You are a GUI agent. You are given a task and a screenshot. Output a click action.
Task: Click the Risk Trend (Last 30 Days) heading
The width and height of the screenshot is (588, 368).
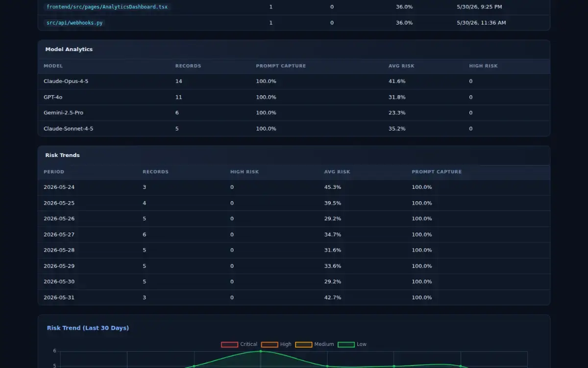click(88, 328)
